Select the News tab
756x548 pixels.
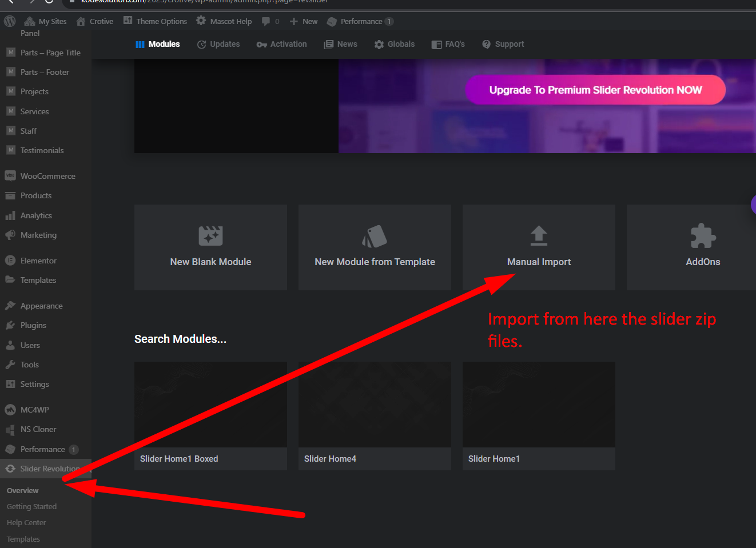[340, 44]
